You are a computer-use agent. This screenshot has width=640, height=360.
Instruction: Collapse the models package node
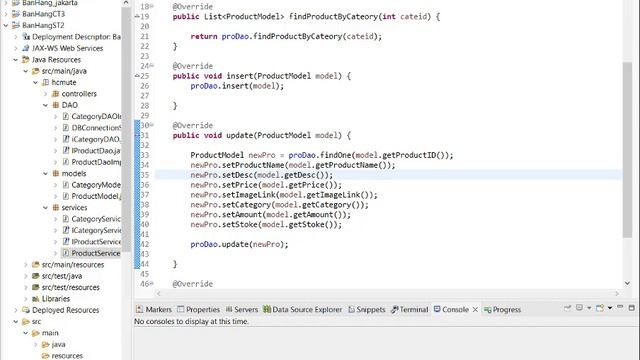[45, 173]
